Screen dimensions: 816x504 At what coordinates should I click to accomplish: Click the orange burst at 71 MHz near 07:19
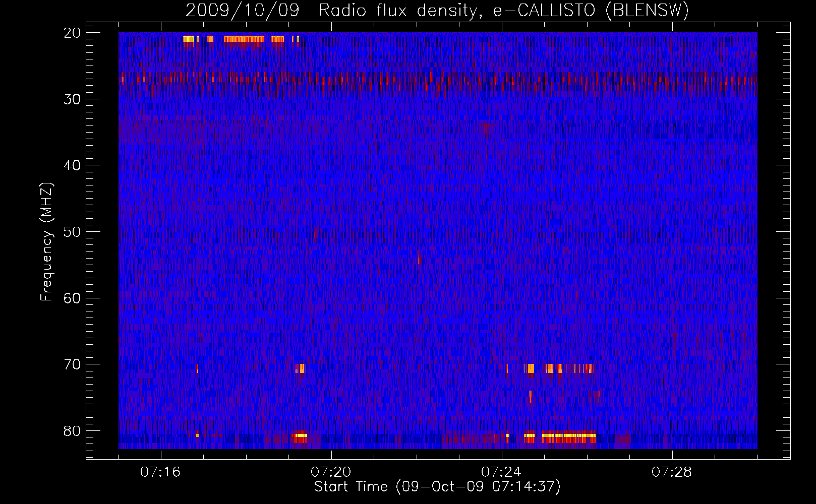click(301, 368)
